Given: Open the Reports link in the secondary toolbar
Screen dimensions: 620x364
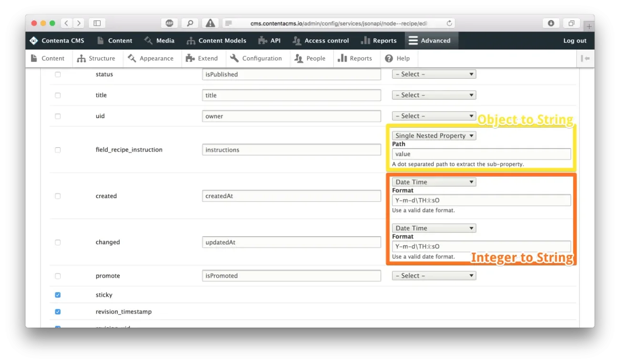Looking at the screenshot, I should click(355, 58).
